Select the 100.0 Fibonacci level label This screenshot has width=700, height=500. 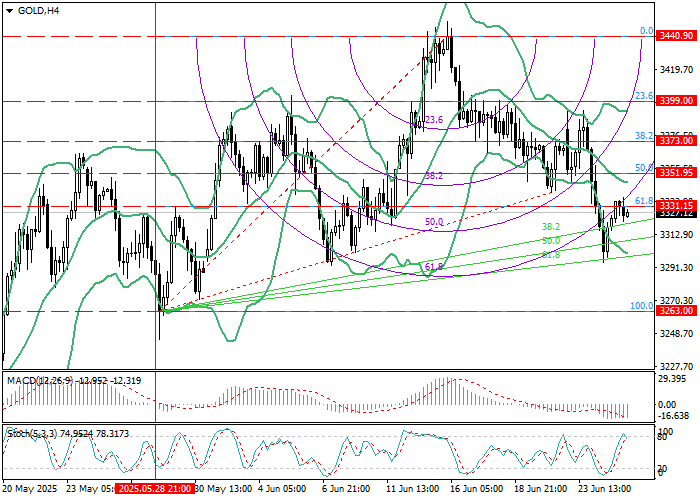(x=642, y=306)
